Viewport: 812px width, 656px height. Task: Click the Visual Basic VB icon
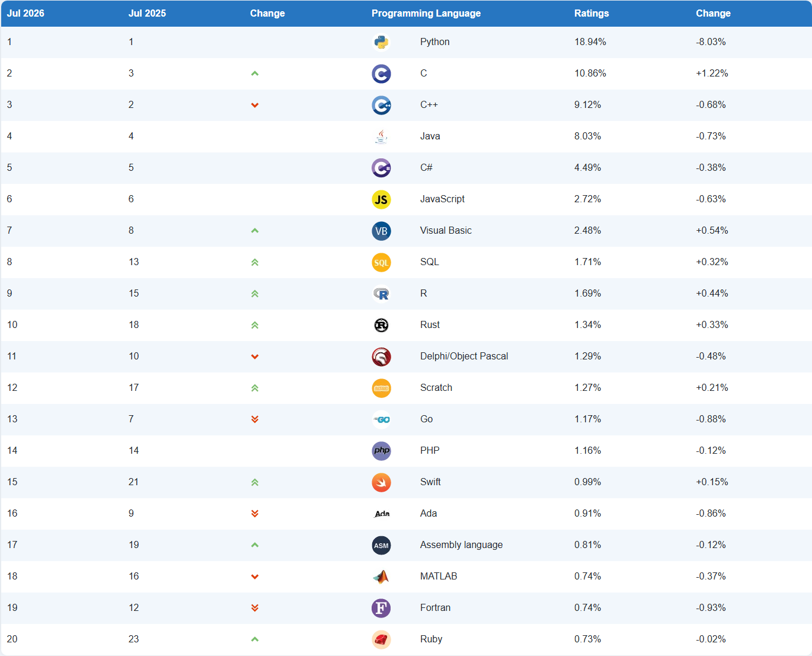tap(381, 231)
